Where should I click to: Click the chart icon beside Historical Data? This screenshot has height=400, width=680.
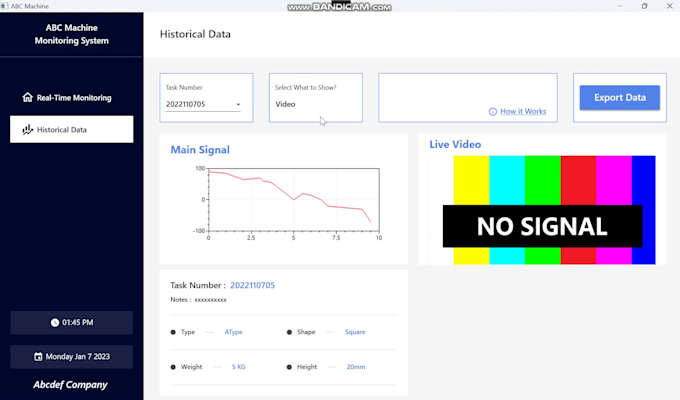pos(28,129)
